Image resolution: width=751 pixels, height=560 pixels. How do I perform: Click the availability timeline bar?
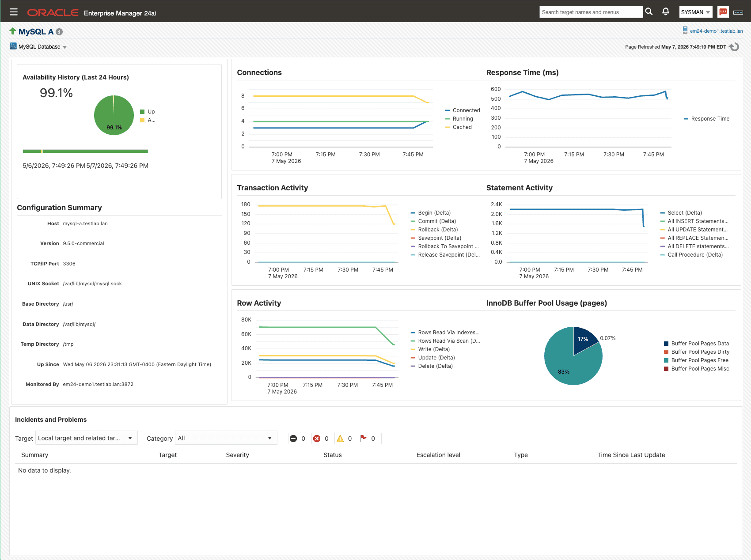pos(85,151)
